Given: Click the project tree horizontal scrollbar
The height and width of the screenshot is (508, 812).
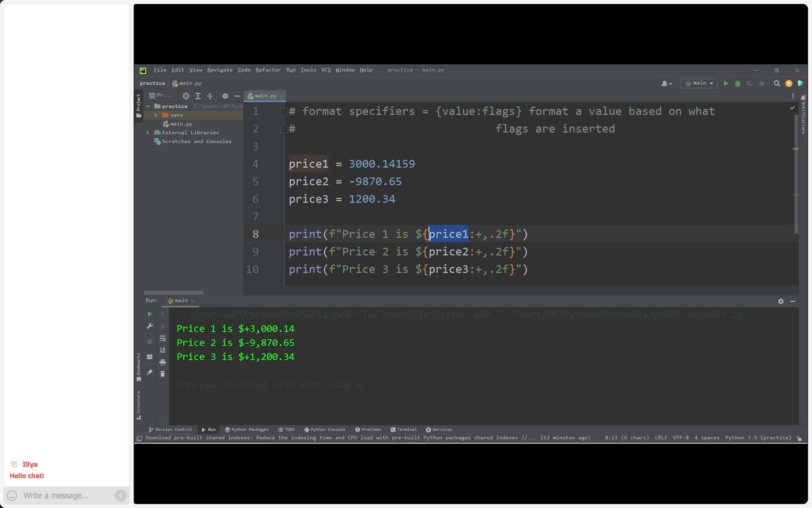Looking at the screenshot, I should 174,293.
